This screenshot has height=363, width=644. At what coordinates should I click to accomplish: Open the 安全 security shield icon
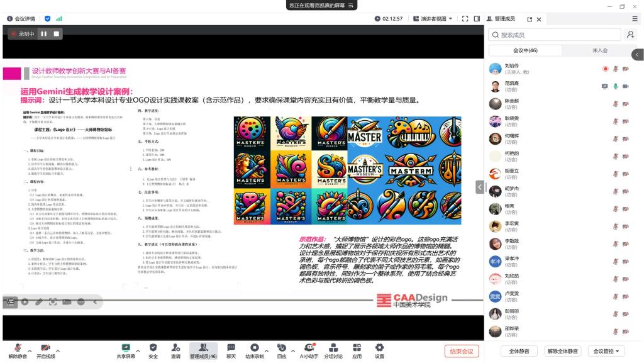coord(153,350)
